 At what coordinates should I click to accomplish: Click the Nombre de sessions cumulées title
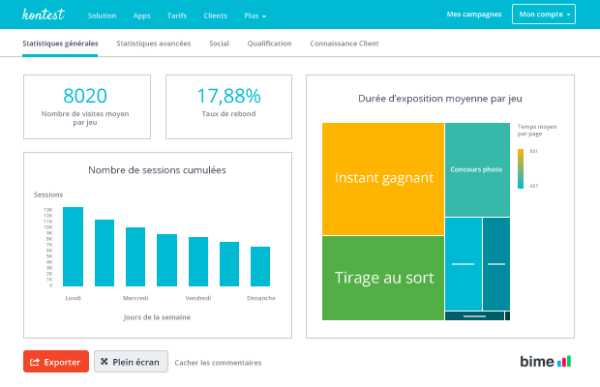(x=157, y=170)
